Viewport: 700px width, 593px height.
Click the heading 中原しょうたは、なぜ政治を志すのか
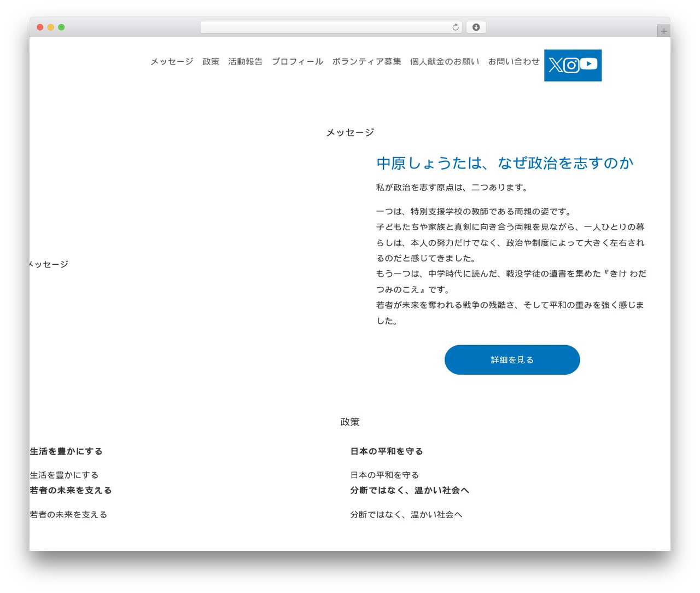tap(505, 163)
